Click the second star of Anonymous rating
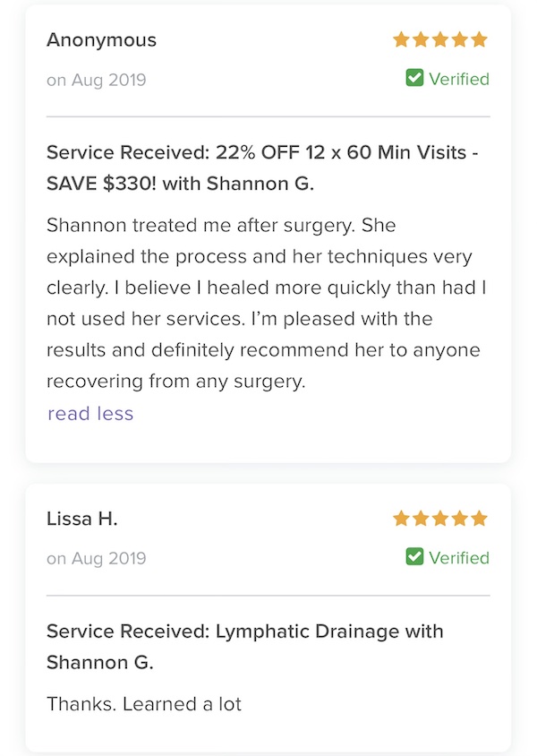The height and width of the screenshot is (756, 537). coord(421,39)
